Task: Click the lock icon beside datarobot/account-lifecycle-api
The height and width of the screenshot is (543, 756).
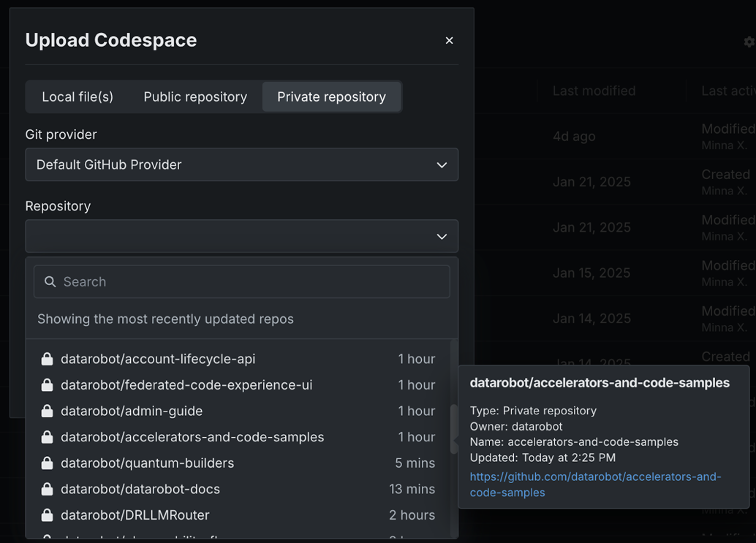Action: coord(47,359)
